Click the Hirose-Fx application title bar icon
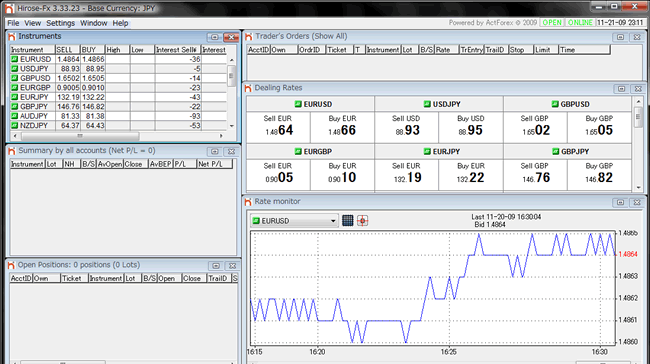 coord(9,8)
